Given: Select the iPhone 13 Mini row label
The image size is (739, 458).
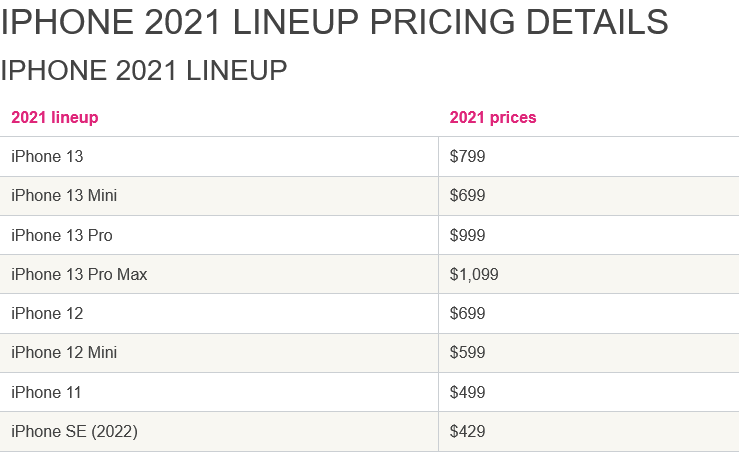Looking at the screenshot, I should tap(64, 196).
